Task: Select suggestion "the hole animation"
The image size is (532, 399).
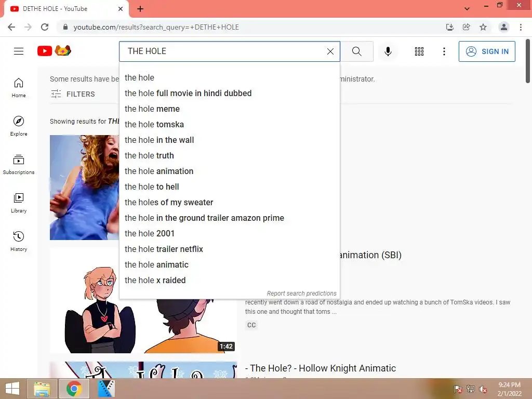Action: click(229, 171)
